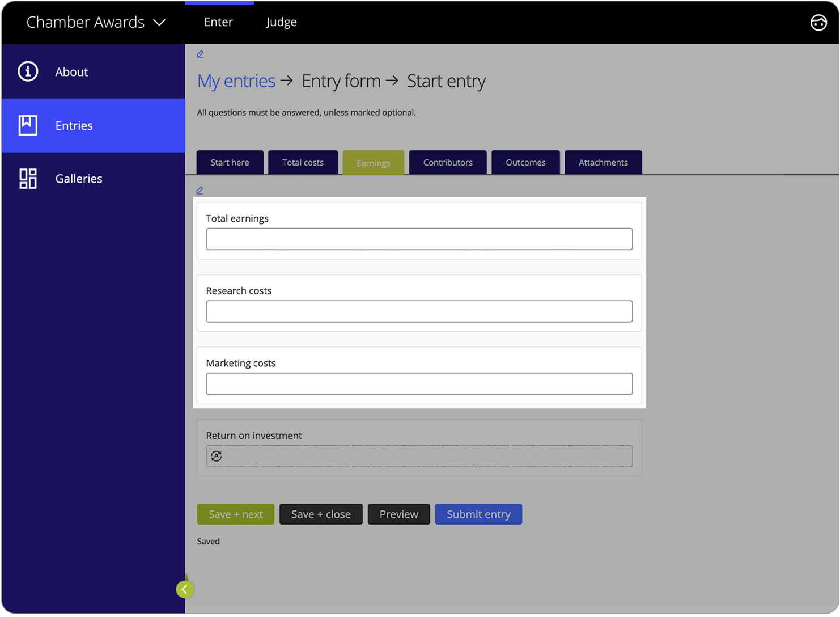The width and height of the screenshot is (840, 617).
Task: Click the auto-calculate icon in Return on investment
Action: click(217, 455)
